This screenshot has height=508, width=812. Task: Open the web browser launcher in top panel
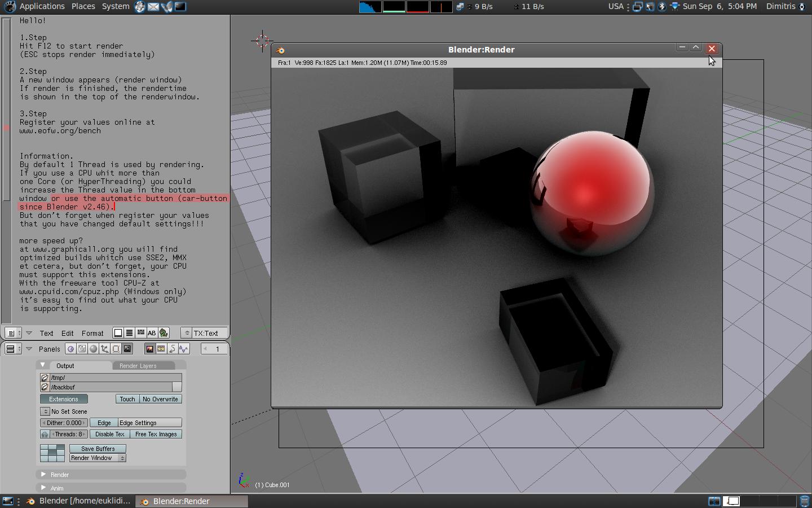tap(140, 7)
